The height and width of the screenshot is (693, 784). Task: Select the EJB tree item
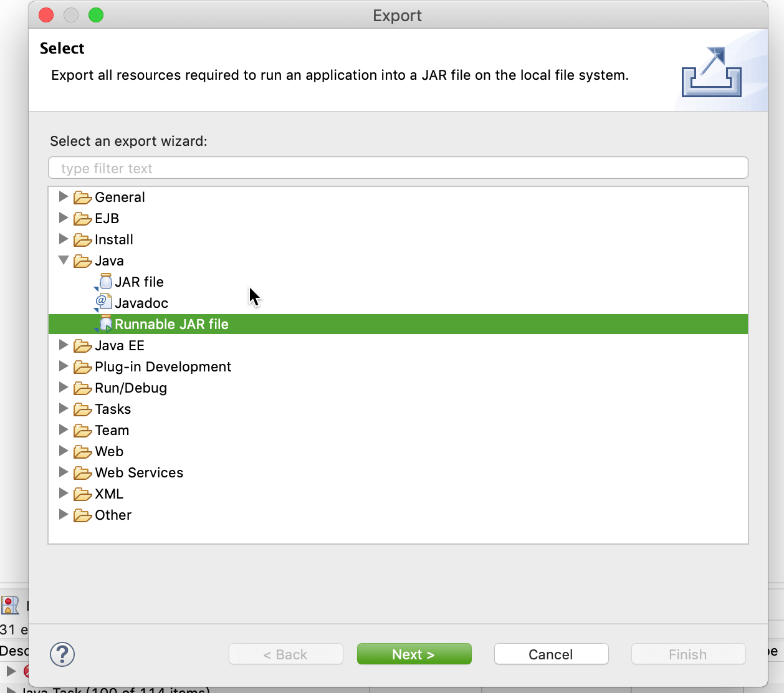click(x=107, y=218)
